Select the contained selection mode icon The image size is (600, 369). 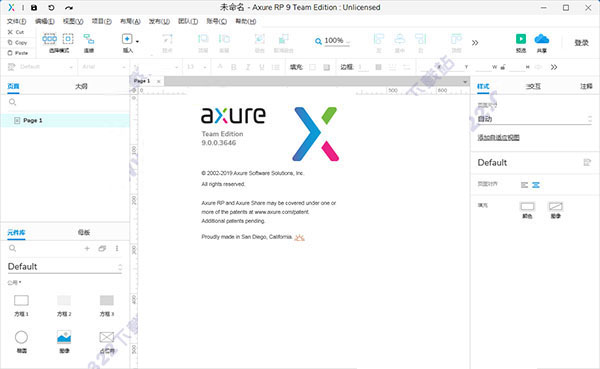(x=68, y=39)
